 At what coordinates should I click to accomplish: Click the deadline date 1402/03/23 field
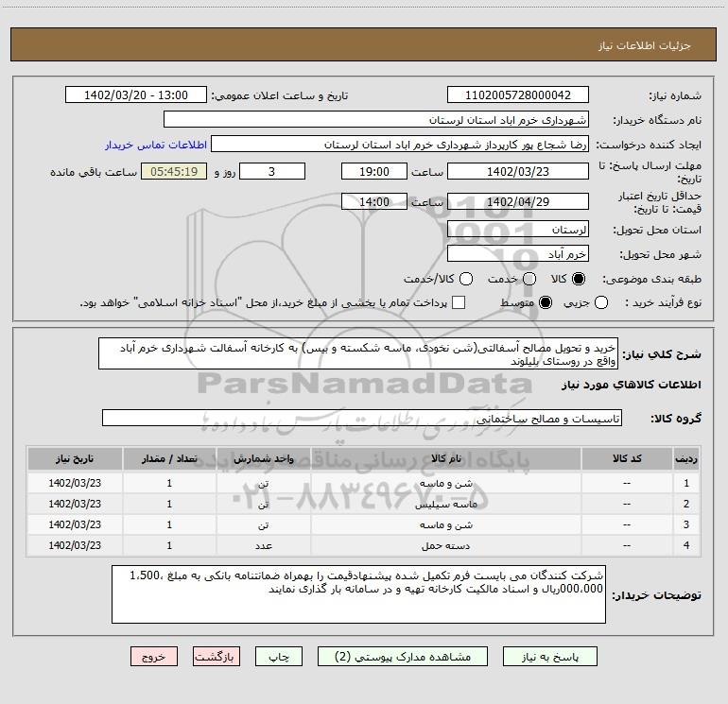click(518, 171)
